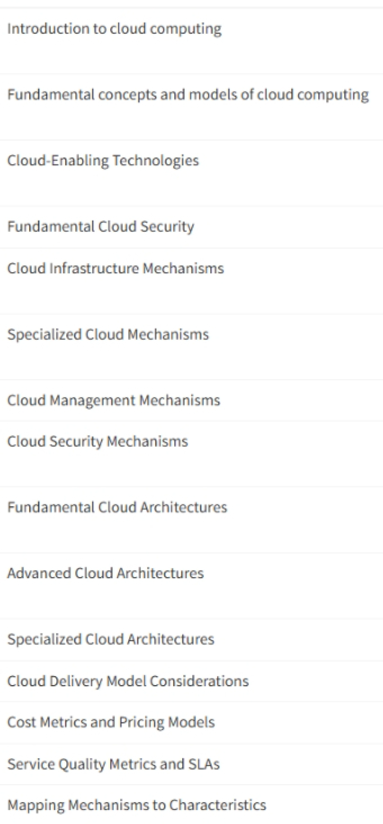Image resolution: width=383 pixels, height=824 pixels.
Task: Click Fundamental Cloud Security row
Action: pos(191,227)
